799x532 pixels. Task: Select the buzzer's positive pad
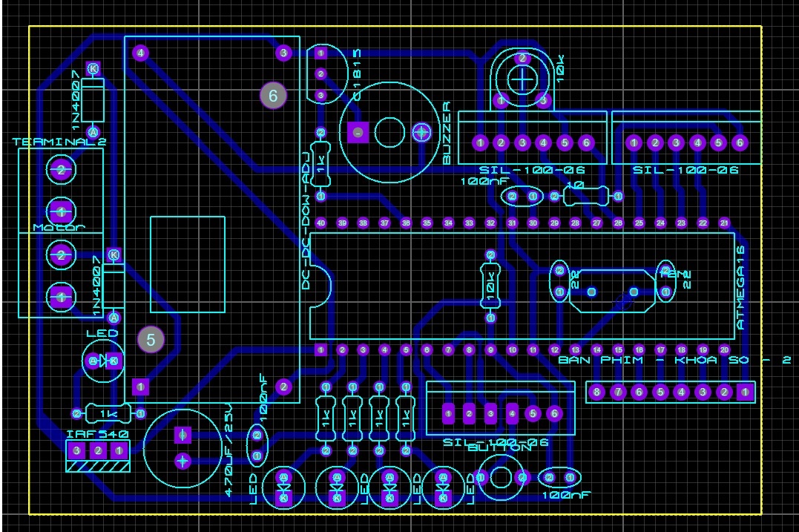tap(421, 133)
